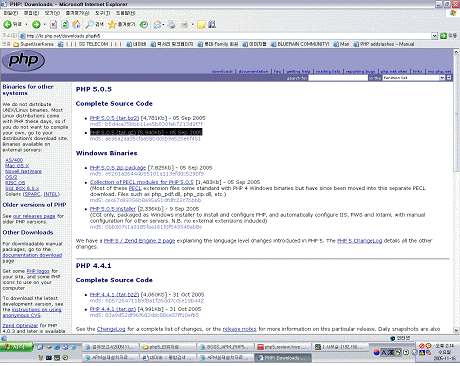Open the 도움말(H) Help menu
Viewport: 460px width, 366px height.
click(125, 13)
